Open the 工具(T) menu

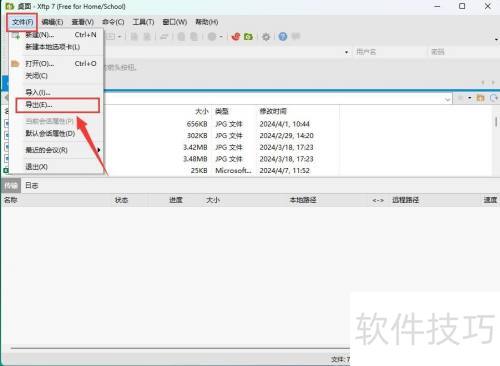coord(143,22)
